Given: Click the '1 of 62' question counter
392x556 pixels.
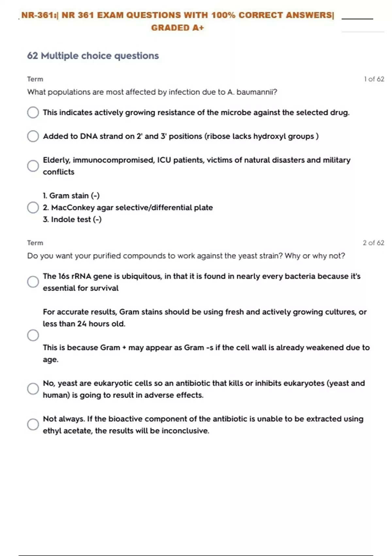Looking at the screenshot, I should click(x=374, y=79).
